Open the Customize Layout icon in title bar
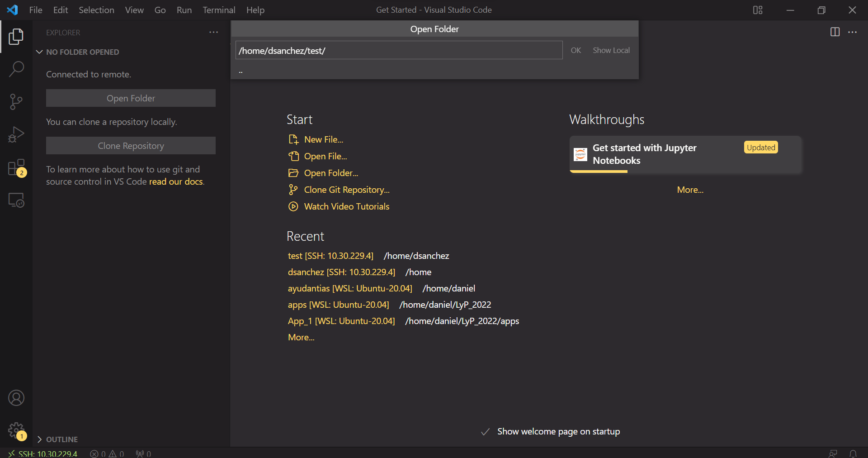This screenshot has height=458, width=868. coord(758,10)
